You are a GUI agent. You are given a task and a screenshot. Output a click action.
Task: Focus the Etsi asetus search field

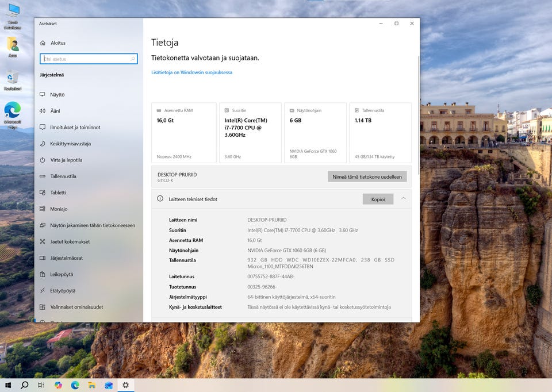click(89, 59)
